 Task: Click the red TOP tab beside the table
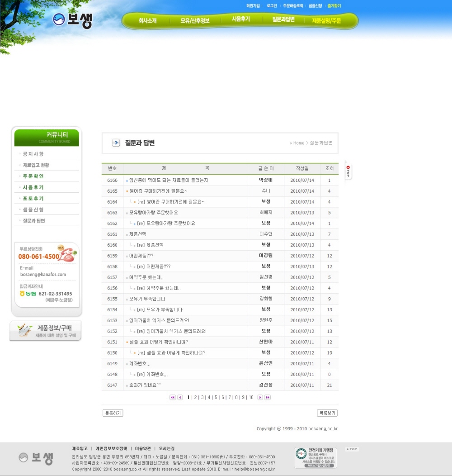pyautogui.click(x=348, y=171)
